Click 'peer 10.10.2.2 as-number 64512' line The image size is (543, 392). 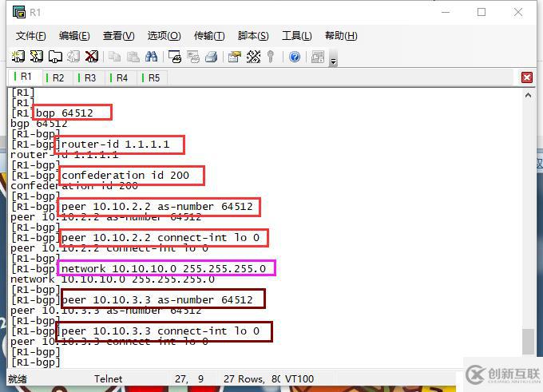(157, 207)
